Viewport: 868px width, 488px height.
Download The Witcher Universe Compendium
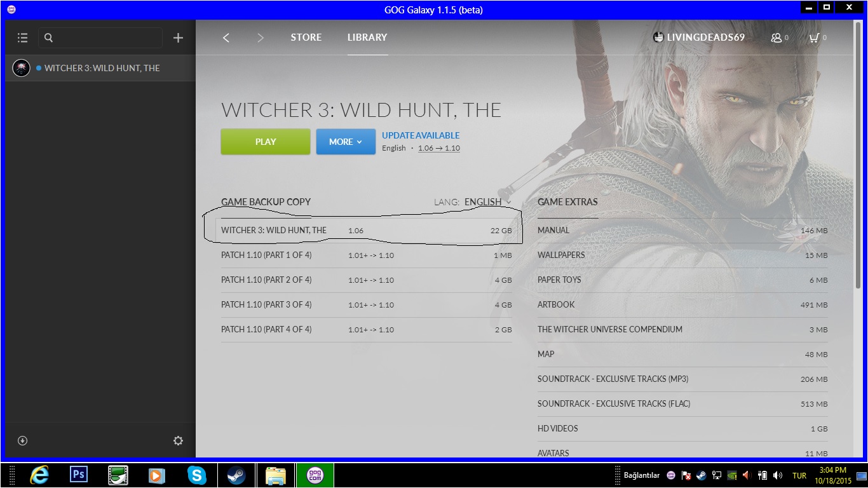tap(682, 330)
